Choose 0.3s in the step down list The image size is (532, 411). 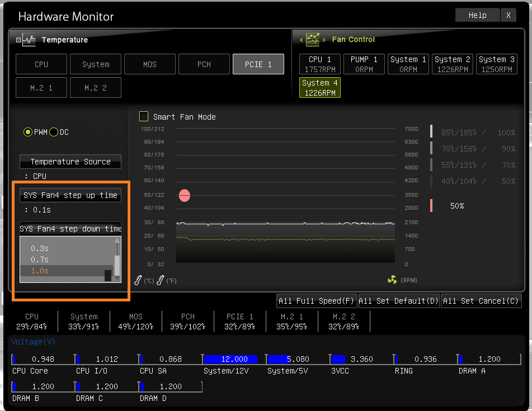40,248
